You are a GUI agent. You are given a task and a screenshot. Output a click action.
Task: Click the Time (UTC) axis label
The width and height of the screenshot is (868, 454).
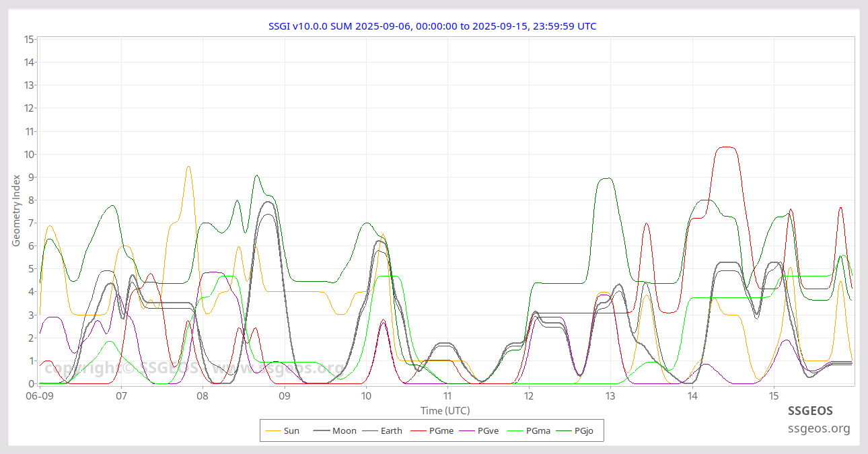(x=445, y=410)
